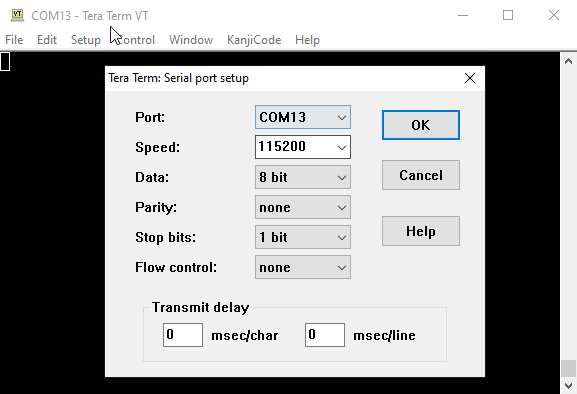Open the KanjiCode menu
The height and width of the screenshot is (394, 577).
pos(254,40)
